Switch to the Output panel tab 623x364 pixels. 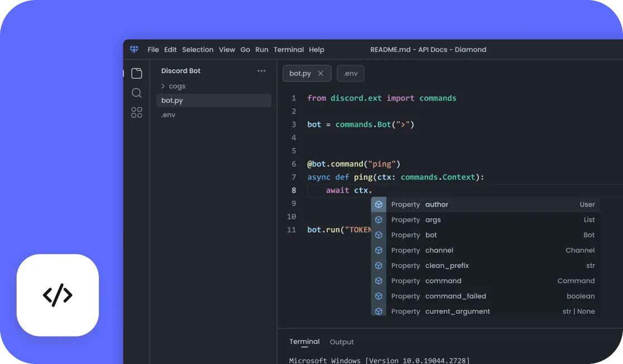click(342, 342)
